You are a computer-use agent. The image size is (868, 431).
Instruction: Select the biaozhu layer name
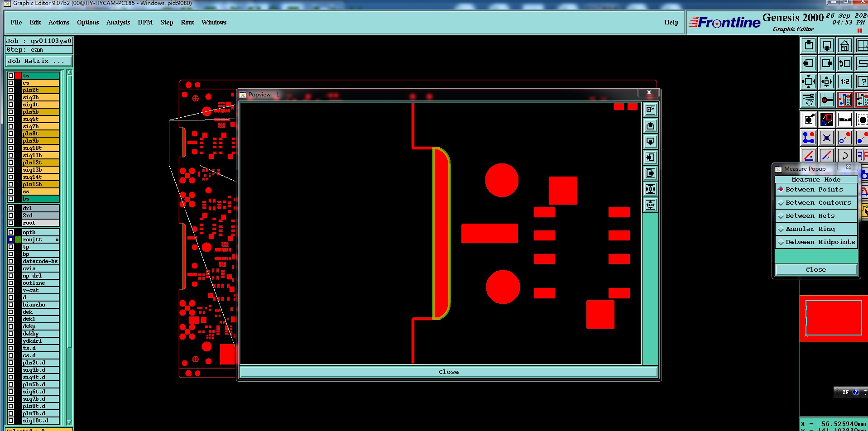(41, 305)
